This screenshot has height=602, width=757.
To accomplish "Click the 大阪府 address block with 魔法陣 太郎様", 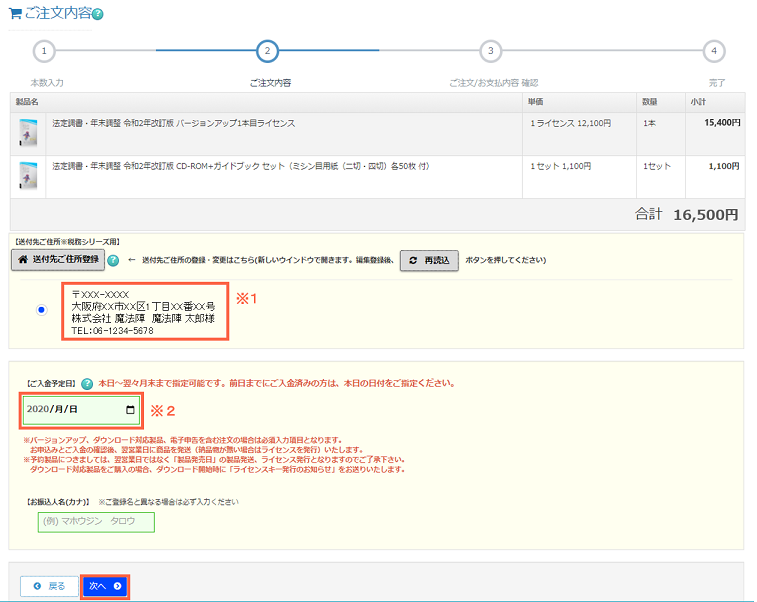I will click(x=144, y=312).
